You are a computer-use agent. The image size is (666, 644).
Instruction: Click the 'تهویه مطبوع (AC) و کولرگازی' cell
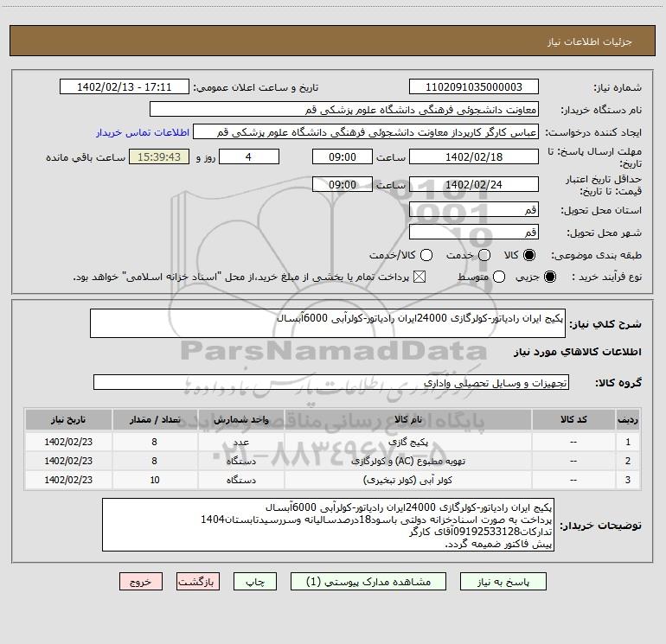pos(407,461)
